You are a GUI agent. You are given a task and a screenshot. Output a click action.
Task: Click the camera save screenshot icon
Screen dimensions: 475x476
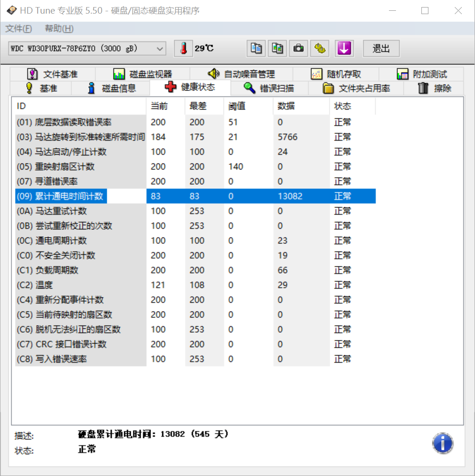tap(299, 48)
